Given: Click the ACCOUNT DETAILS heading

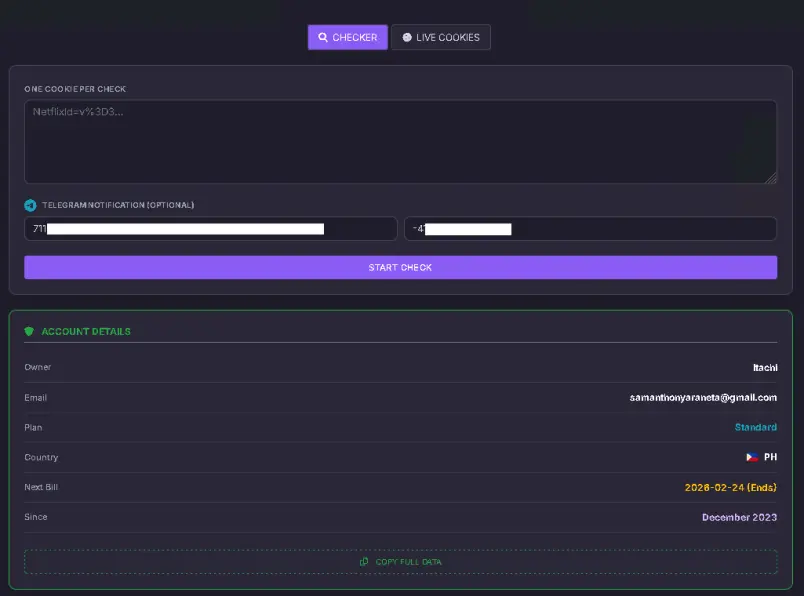Looking at the screenshot, I should [x=86, y=331].
